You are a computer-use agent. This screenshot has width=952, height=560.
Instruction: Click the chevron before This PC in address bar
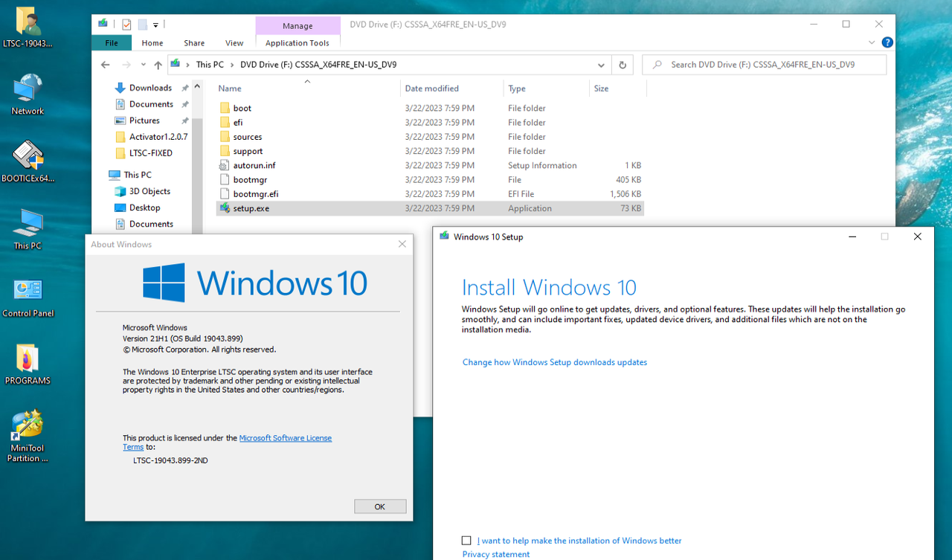pyautogui.click(x=188, y=65)
